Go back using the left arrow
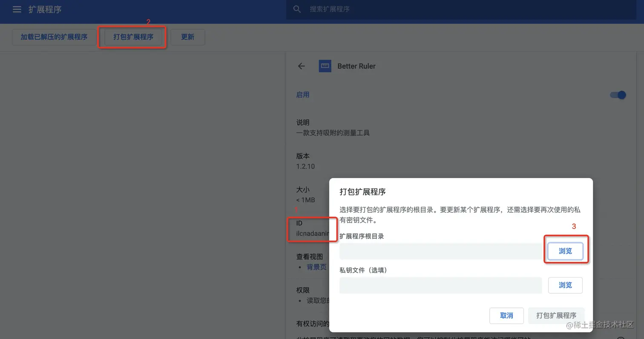The width and height of the screenshot is (644, 339). coord(302,66)
